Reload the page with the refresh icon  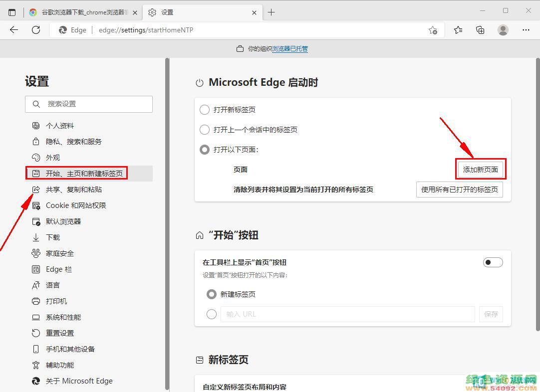(x=36, y=30)
